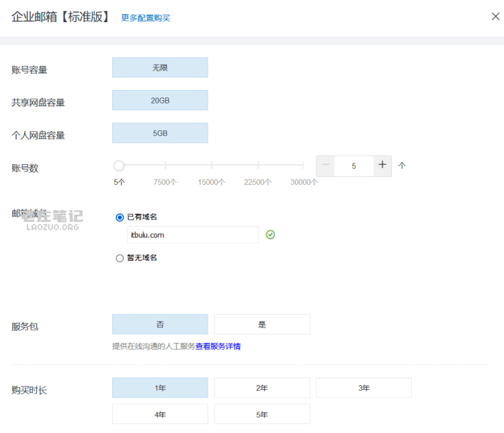
Task: Increase account count with plus button
Action: click(x=382, y=165)
